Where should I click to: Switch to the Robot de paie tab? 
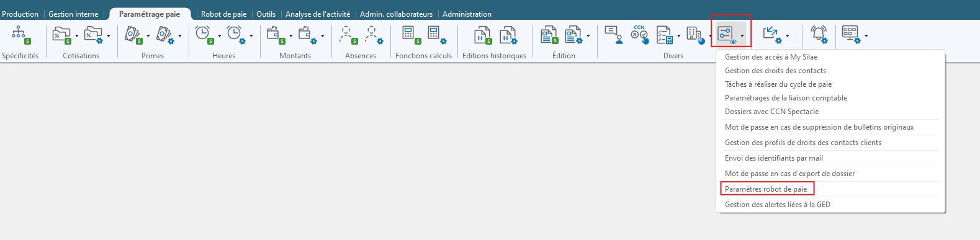click(x=223, y=14)
